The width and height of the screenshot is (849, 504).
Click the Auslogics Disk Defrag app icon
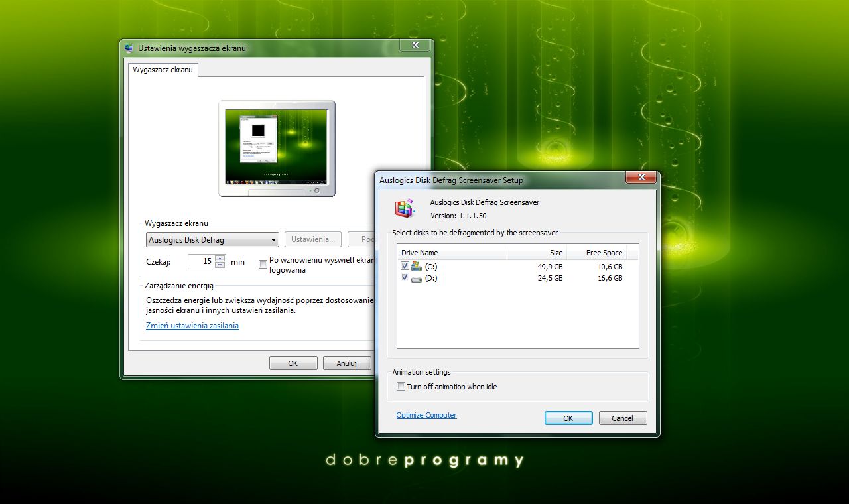(404, 208)
